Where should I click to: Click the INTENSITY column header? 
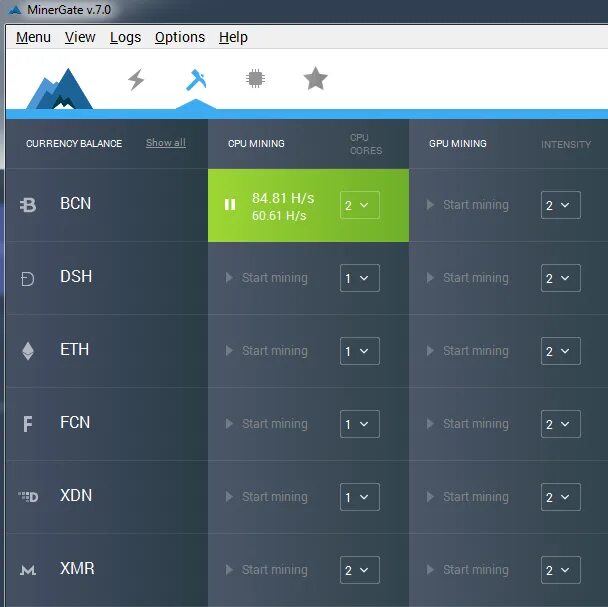566,144
